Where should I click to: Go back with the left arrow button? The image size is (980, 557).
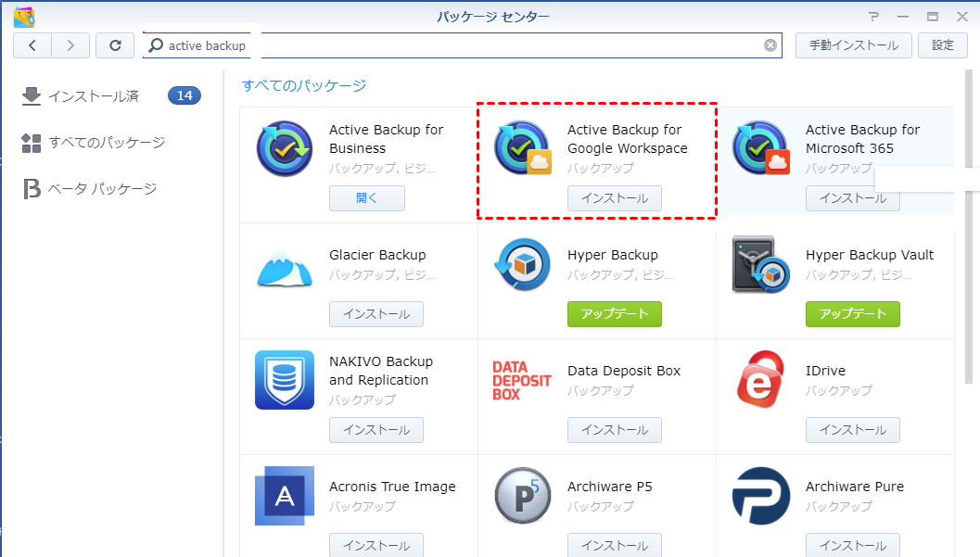click(x=32, y=45)
